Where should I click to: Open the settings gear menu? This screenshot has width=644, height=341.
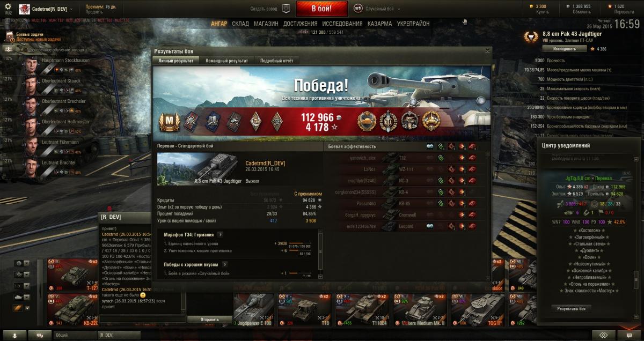pyautogui.click(x=8, y=6)
